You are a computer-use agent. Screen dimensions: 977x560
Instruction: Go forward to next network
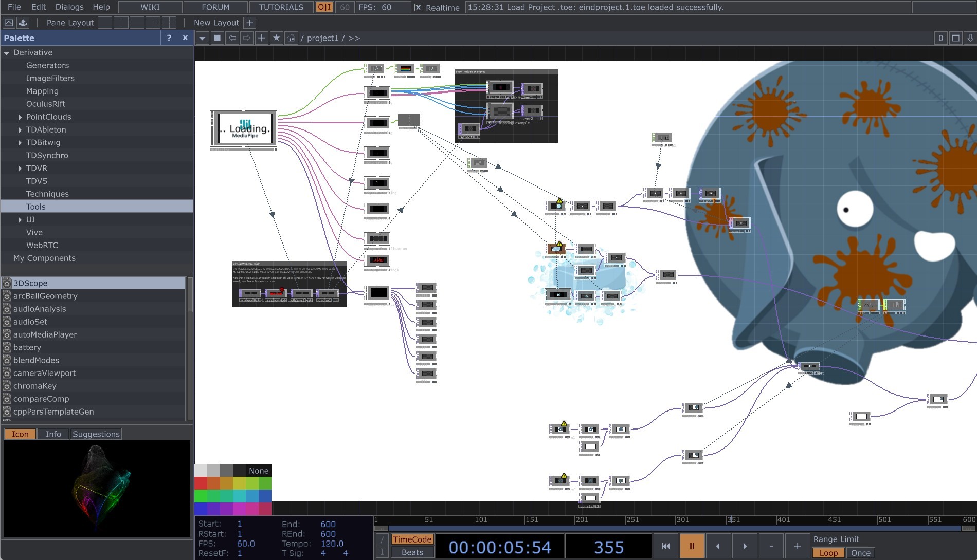coord(247,38)
